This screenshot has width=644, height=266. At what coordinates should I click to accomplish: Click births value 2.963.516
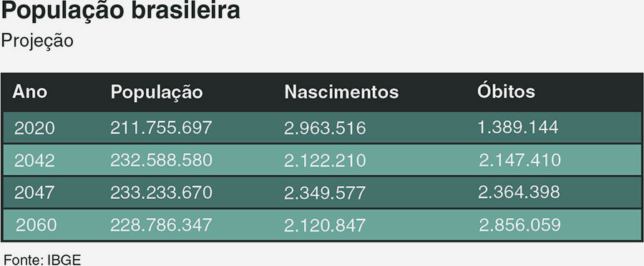325,128
